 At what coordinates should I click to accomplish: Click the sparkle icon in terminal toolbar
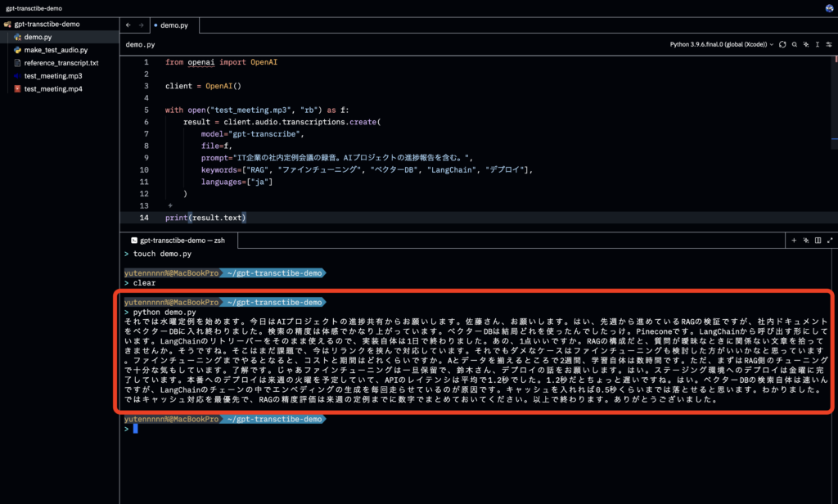point(806,241)
